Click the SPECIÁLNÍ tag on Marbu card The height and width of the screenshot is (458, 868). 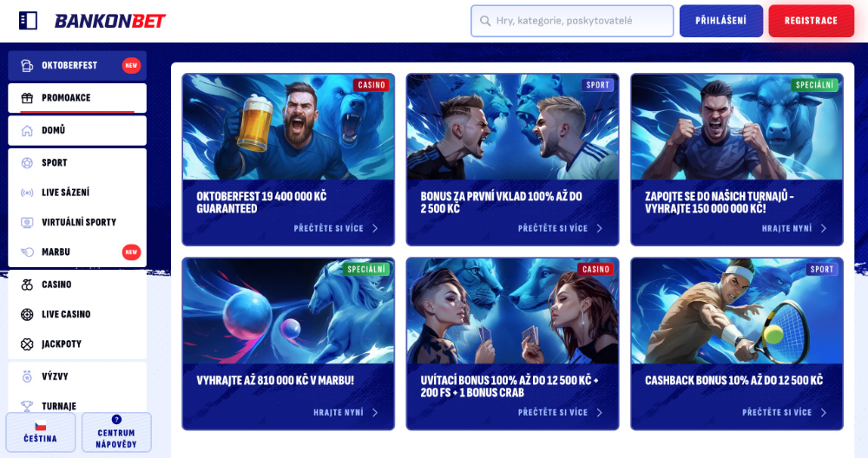point(366,270)
